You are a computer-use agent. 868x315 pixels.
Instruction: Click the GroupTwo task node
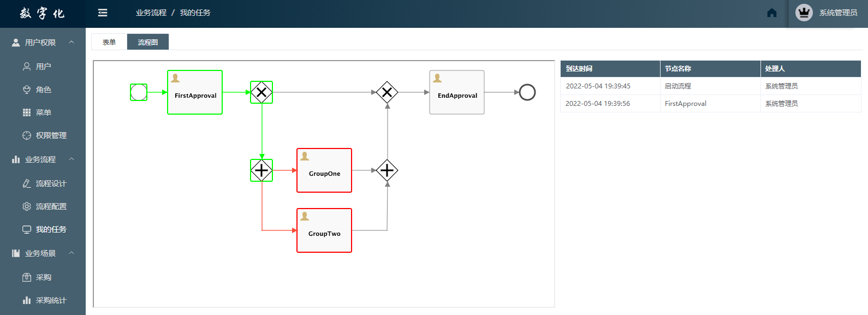coord(324,230)
